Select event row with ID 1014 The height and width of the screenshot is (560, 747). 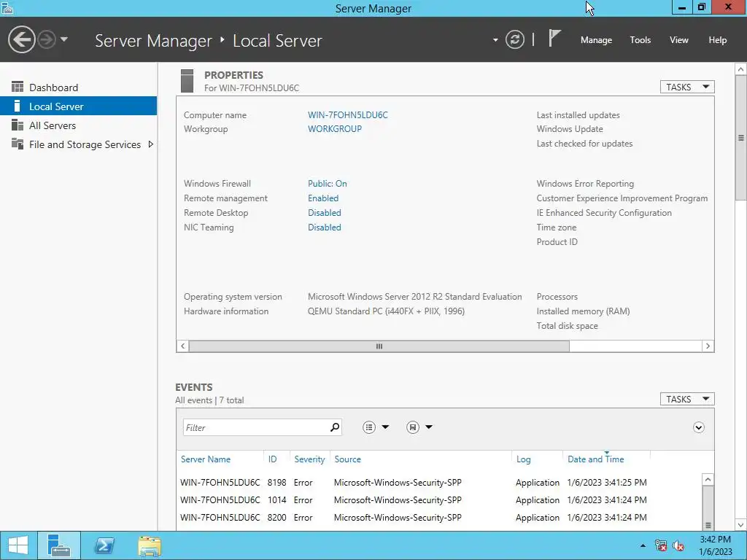[x=438, y=500]
